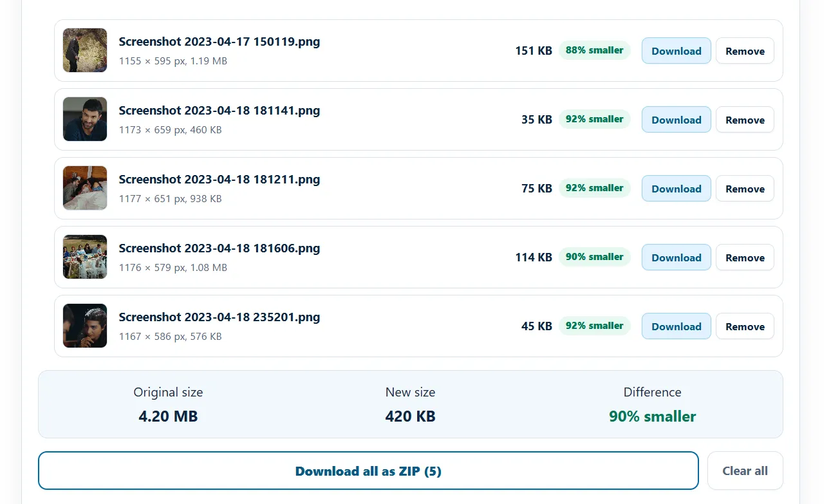Download Screenshot 2023-04-18 181141.png
This screenshot has height=504, width=840.
pyautogui.click(x=676, y=120)
